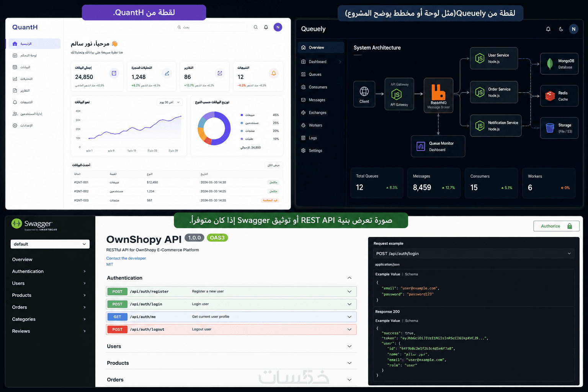588x392 pixels.
Task: Click the Swagger logo icon
Action: coord(17,224)
